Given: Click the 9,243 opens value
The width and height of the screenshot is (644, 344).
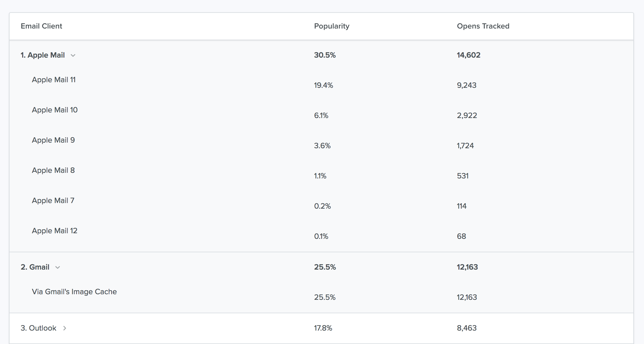Looking at the screenshot, I should click(466, 85).
